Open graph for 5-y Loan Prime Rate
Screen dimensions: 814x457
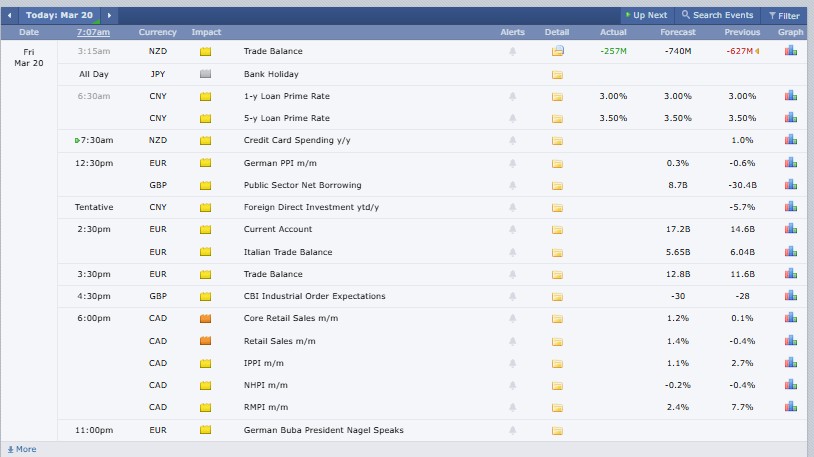(x=790, y=118)
